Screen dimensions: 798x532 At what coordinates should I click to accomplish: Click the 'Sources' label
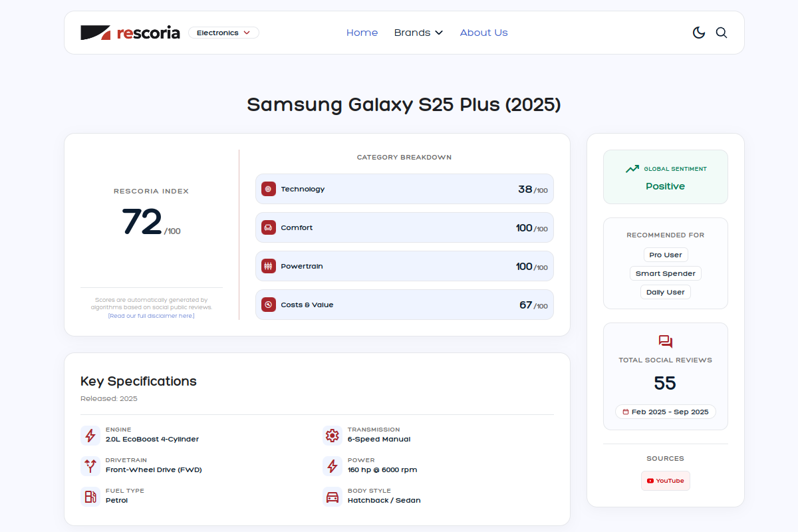[x=666, y=459]
